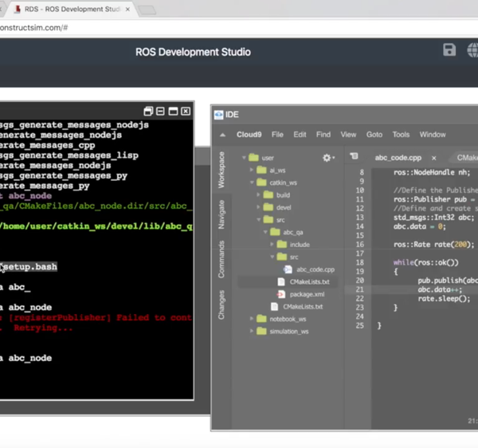478x448 pixels.
Task: Open the Window menu
Action: [x=433, y=135]
